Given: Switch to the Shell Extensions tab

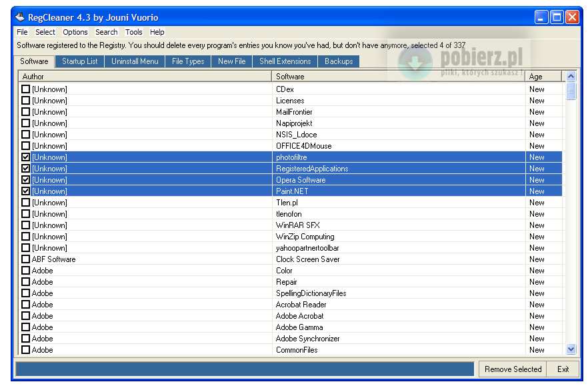Looking at the screenshot, I should tap(285, 61).
